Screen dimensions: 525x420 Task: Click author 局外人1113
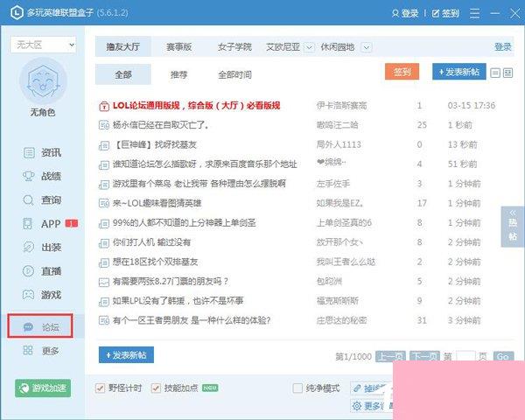point(339,144)
